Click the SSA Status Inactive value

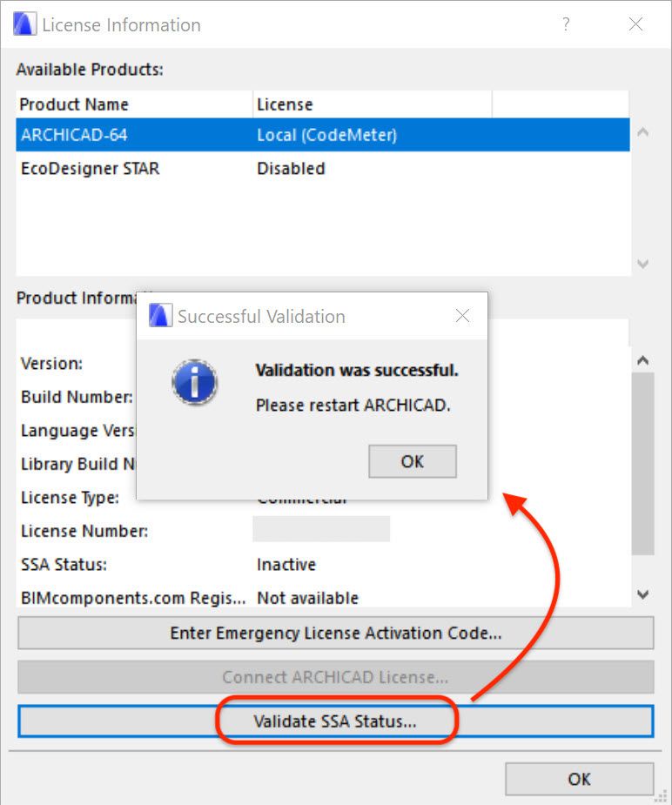286,564
